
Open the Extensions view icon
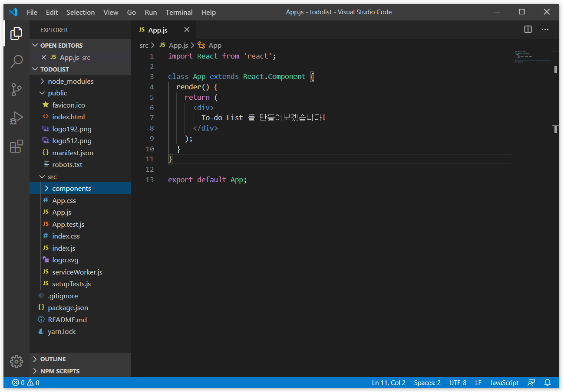point(16,146)
